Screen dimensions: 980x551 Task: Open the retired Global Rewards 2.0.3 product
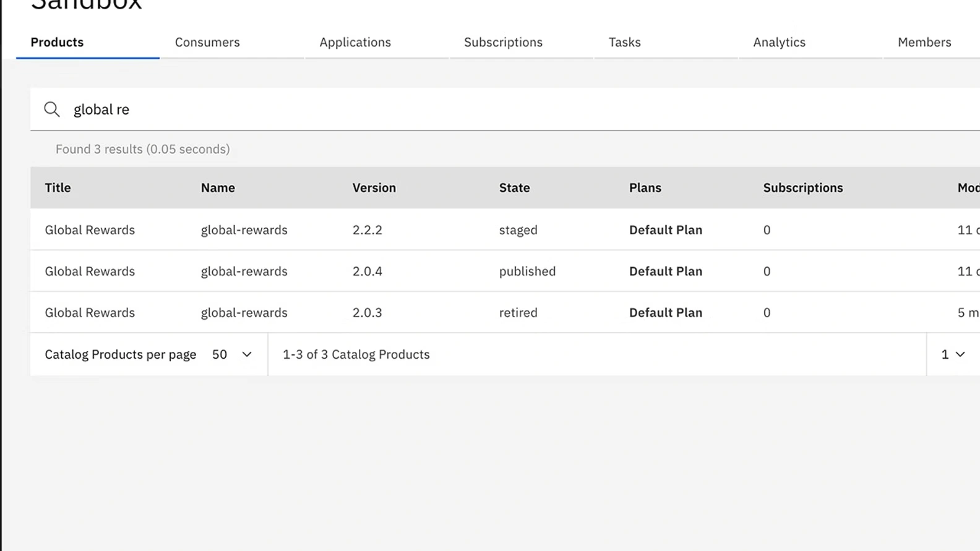point(90,313)
